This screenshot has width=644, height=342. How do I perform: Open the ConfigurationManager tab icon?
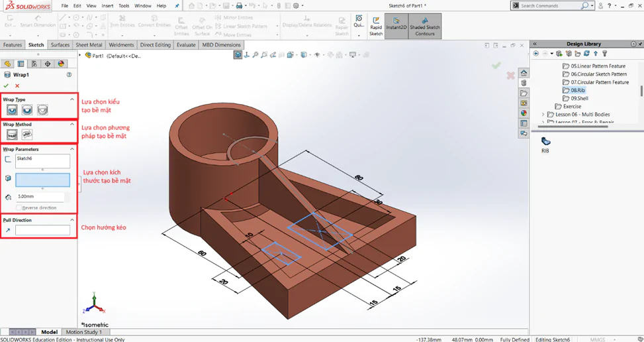34,64
